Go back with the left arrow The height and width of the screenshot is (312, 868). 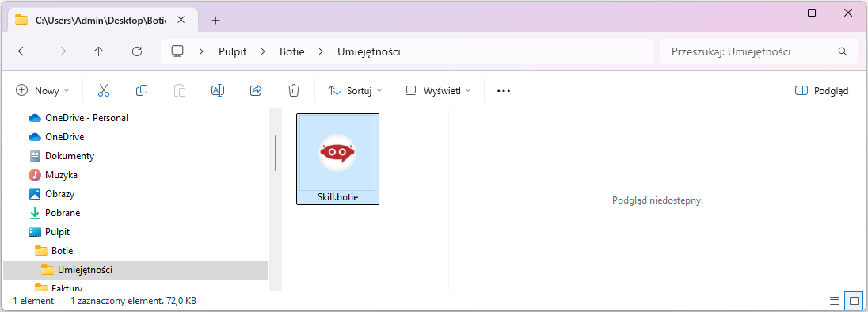23,51
